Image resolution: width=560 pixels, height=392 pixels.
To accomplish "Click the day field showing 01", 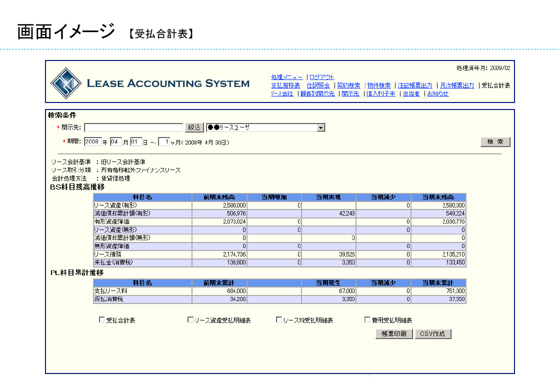I will [136, 141].
